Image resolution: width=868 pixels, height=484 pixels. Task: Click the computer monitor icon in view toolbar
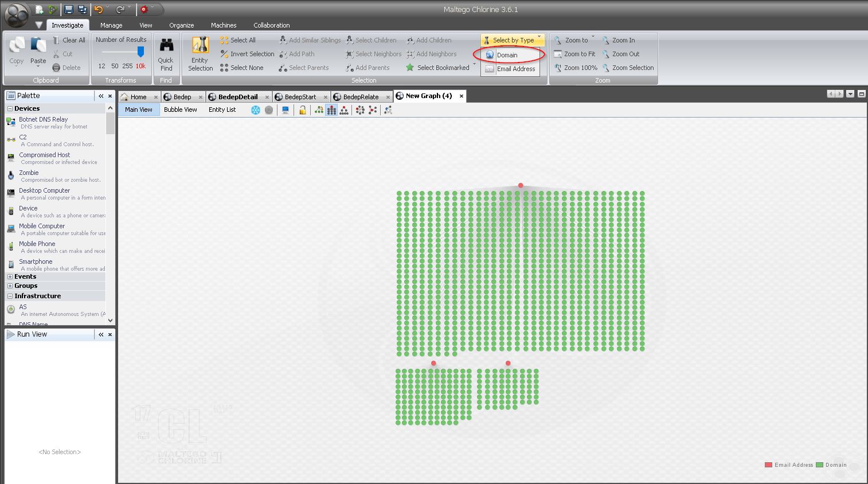click(x=286, y=110)
